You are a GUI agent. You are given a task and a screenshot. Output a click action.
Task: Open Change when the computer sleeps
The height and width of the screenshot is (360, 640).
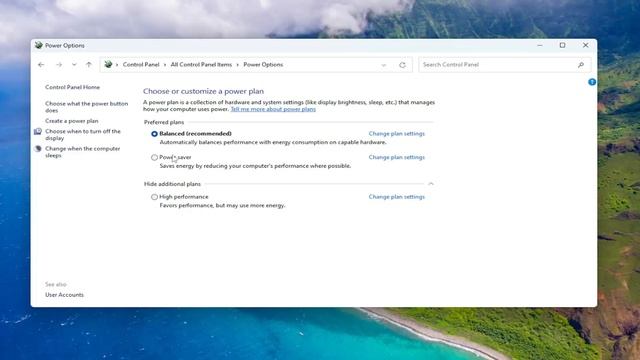[x=82, y=152]
